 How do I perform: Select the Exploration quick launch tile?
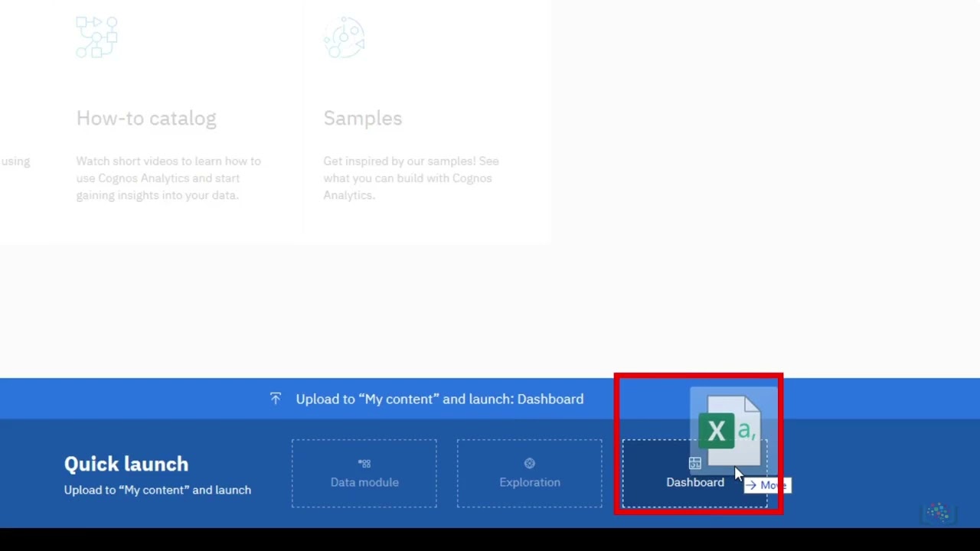coord(530,473)
